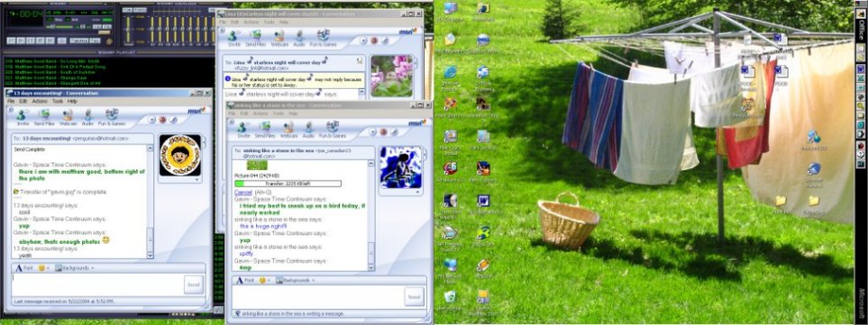Click Send button in sinking like a stone window
This screenshot has height=325, width=868.
tap(414, 297)
